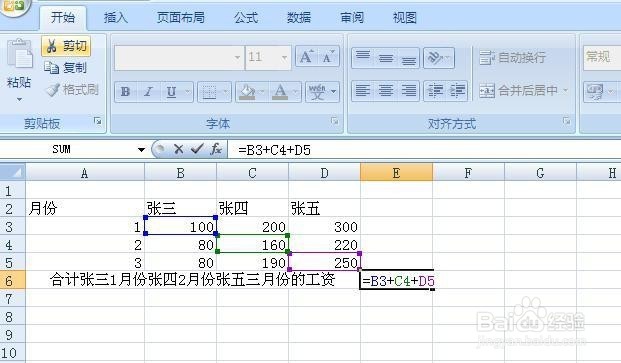This screenshot has height=363, width=621.
Task: Toggle italic formatting
Action: point(148,92)
